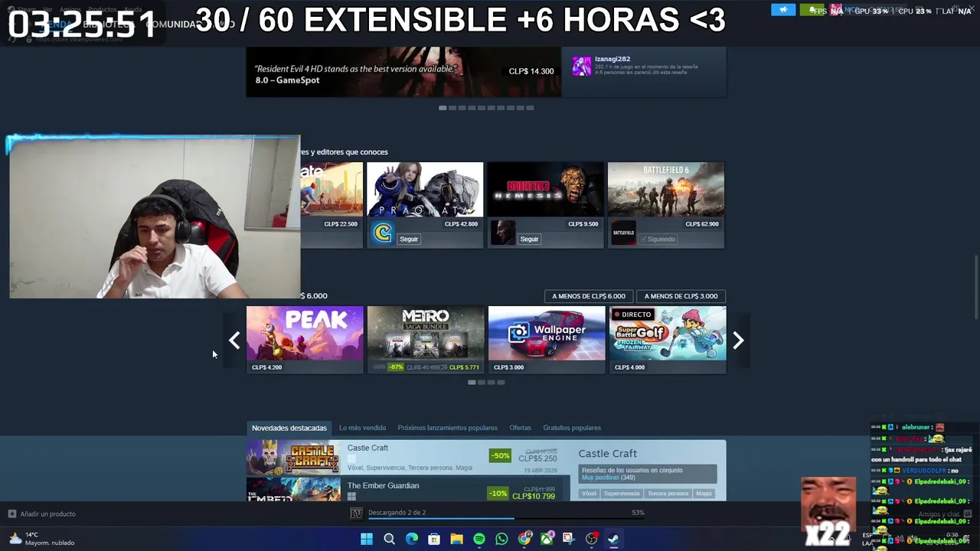The width and height of the screenshot is (980, 551).
Task: Click izanagi282 reviewer avatar
Action: [582, 65]
